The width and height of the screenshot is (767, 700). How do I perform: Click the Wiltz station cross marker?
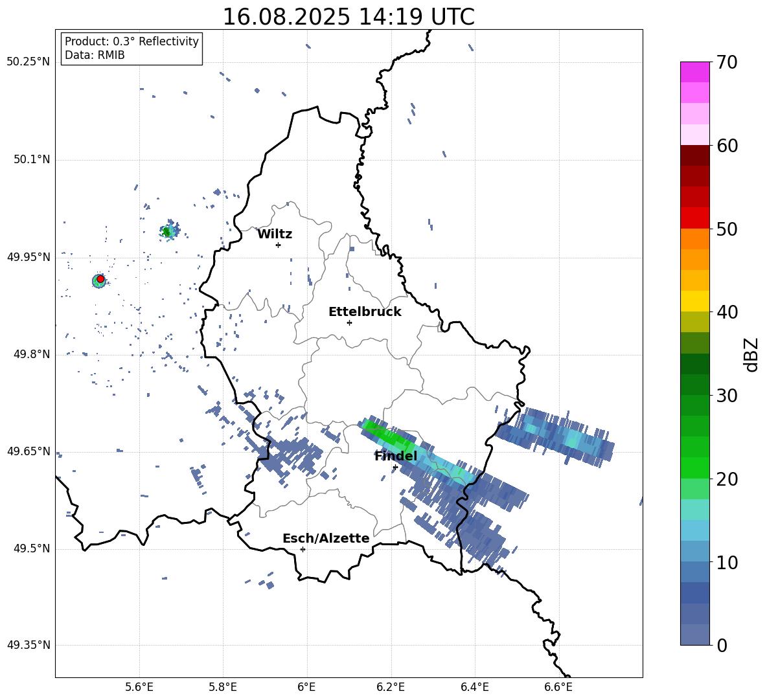279,245
